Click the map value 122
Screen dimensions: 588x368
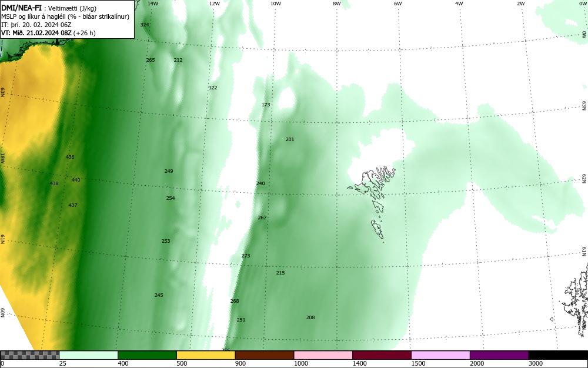pos(213,88)
